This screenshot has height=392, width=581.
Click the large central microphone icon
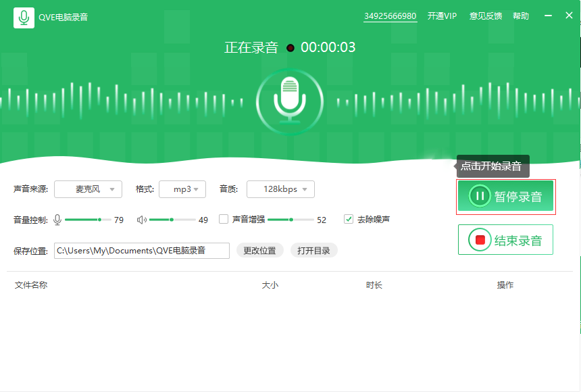pos(290,101)
